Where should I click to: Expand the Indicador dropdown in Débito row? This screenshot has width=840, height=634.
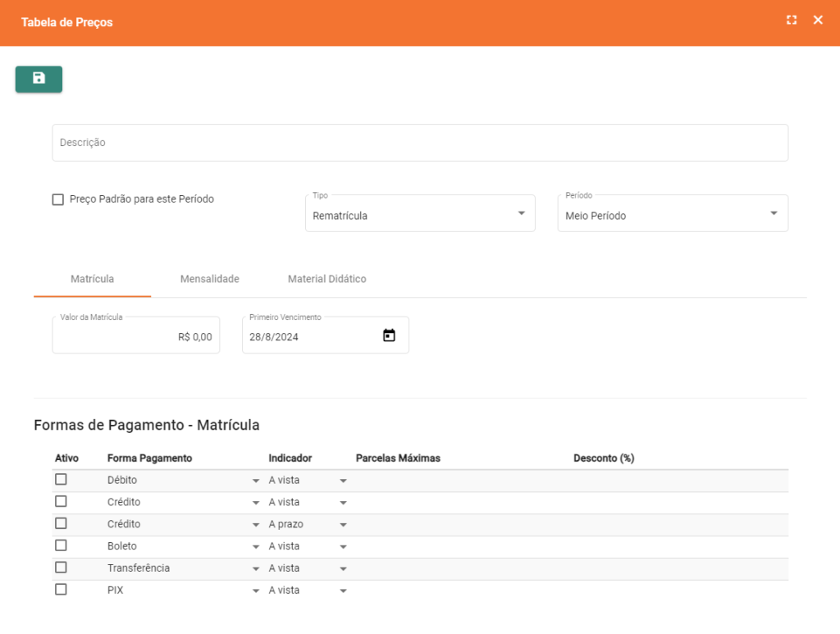coord(343,481)
